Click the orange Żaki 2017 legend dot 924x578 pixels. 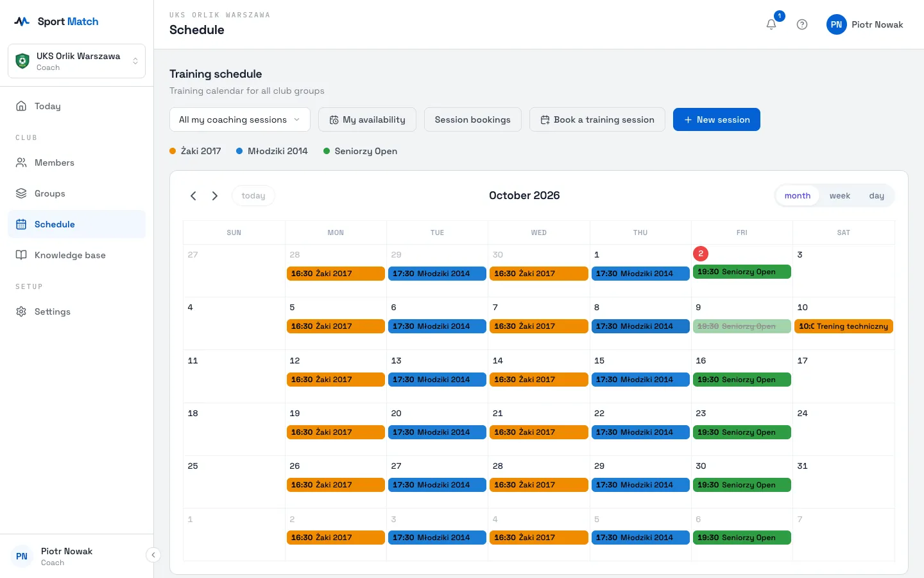[x=173, y=151]
